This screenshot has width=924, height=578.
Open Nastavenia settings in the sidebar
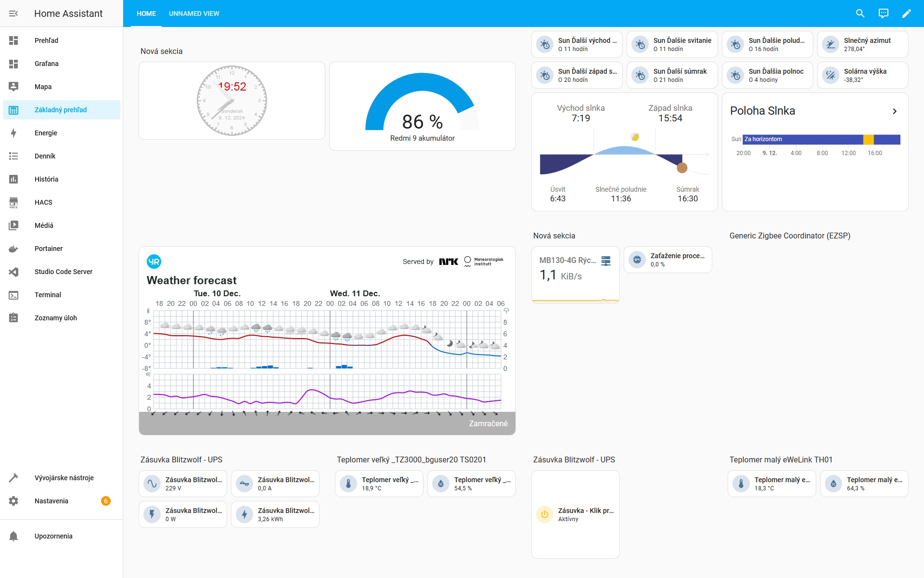(51, 501)
